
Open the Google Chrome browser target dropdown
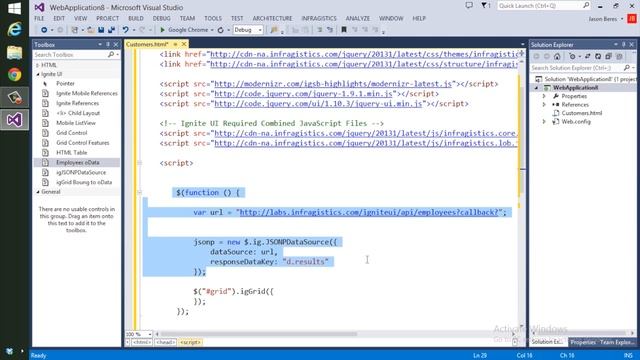tap(212, 30)
